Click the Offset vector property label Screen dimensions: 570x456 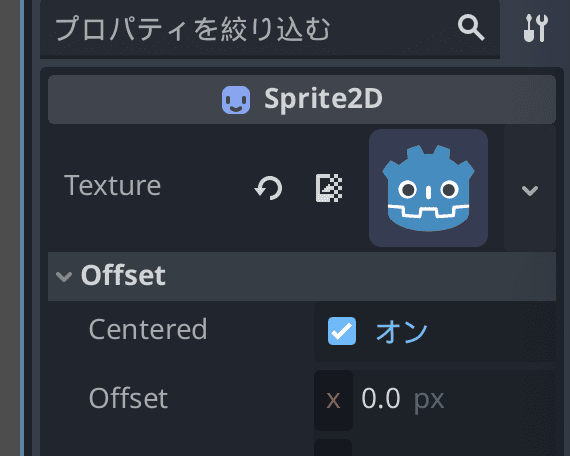coord(128,398)
